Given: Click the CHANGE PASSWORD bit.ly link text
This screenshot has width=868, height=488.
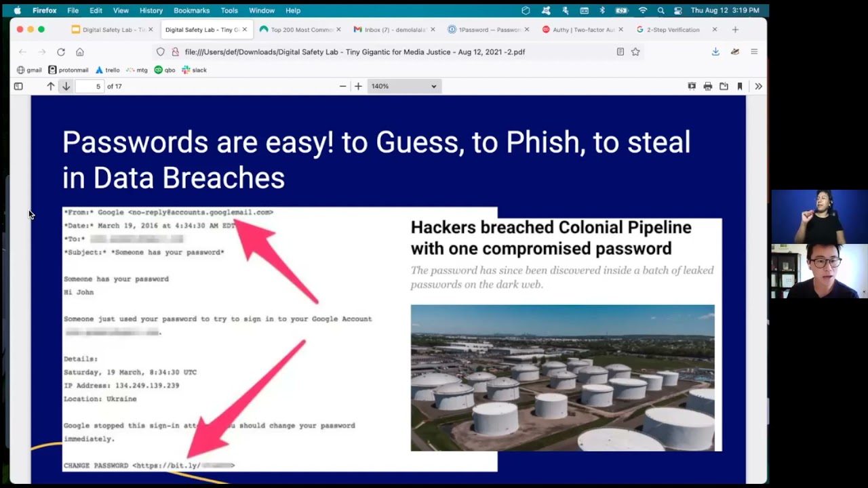Looking at the screenshot, I should [149, 466].
